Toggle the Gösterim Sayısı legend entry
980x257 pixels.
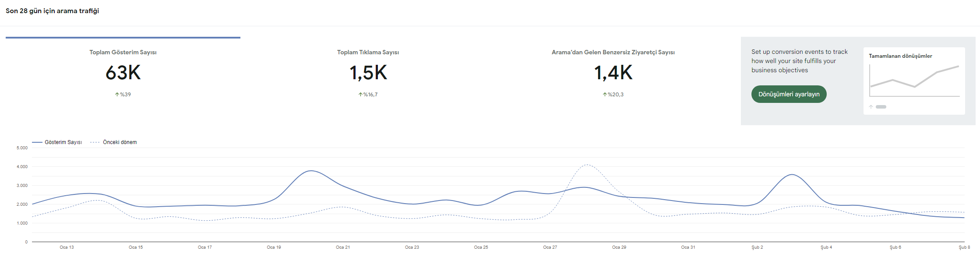(x=57, y=142)
